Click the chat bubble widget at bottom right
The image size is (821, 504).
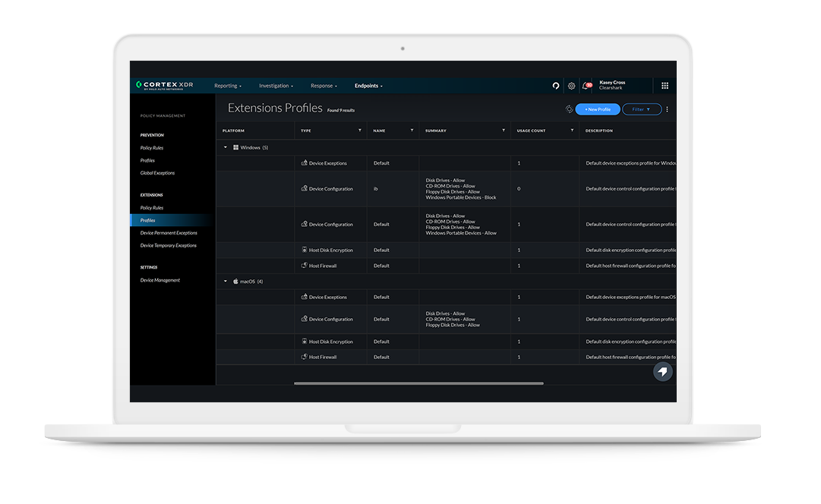(662, 371)
